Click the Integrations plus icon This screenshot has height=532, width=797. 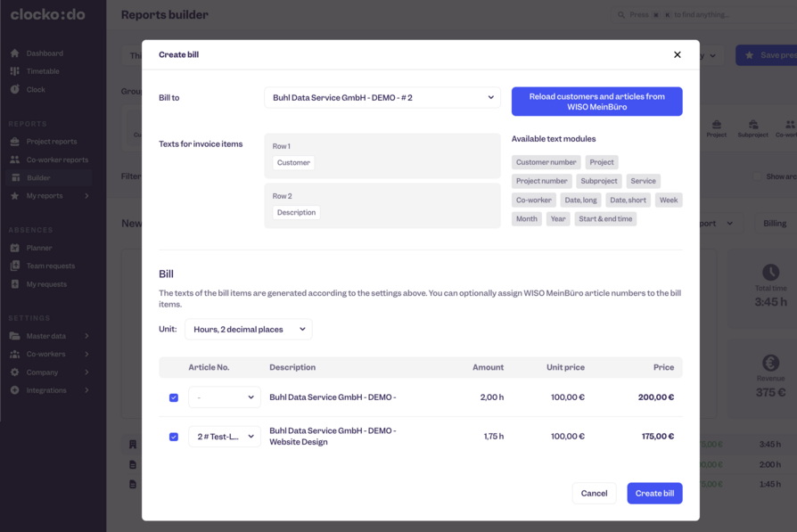(15, 390)
